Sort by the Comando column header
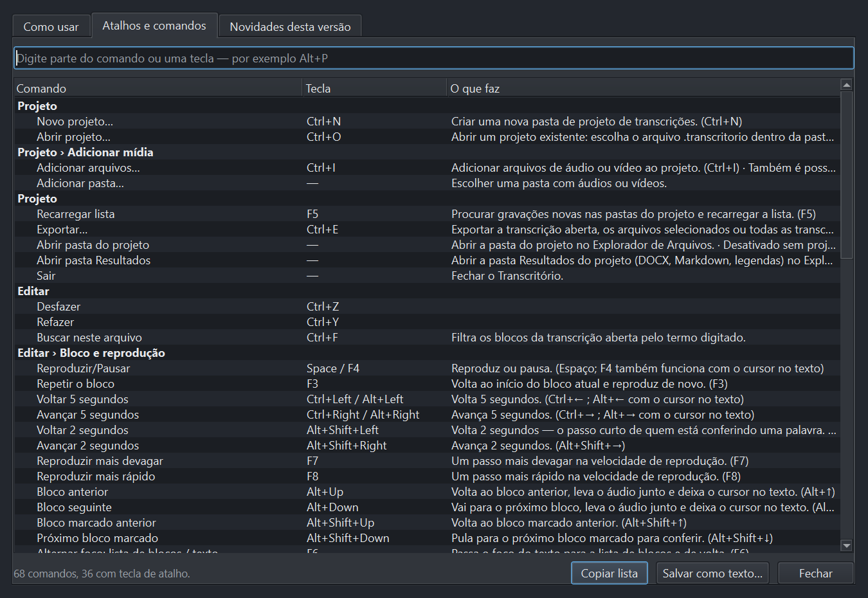Screen dimensions: 868x598 point(158,88)
